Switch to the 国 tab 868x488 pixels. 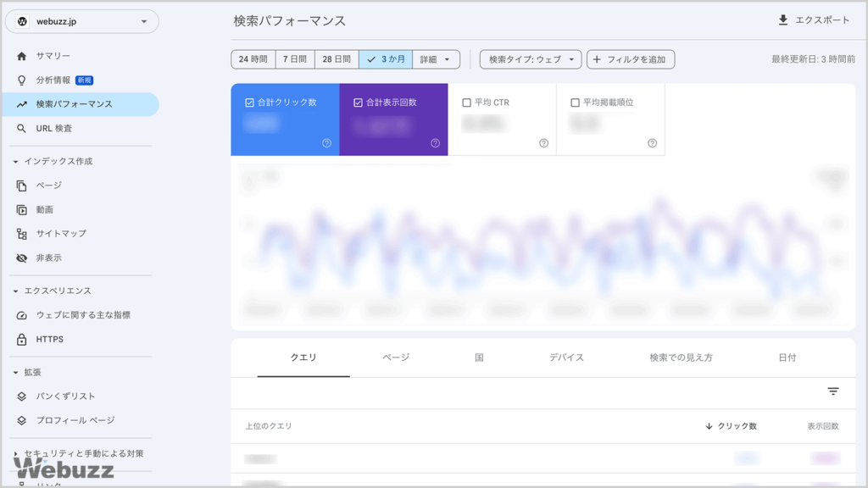coord(479,358)
